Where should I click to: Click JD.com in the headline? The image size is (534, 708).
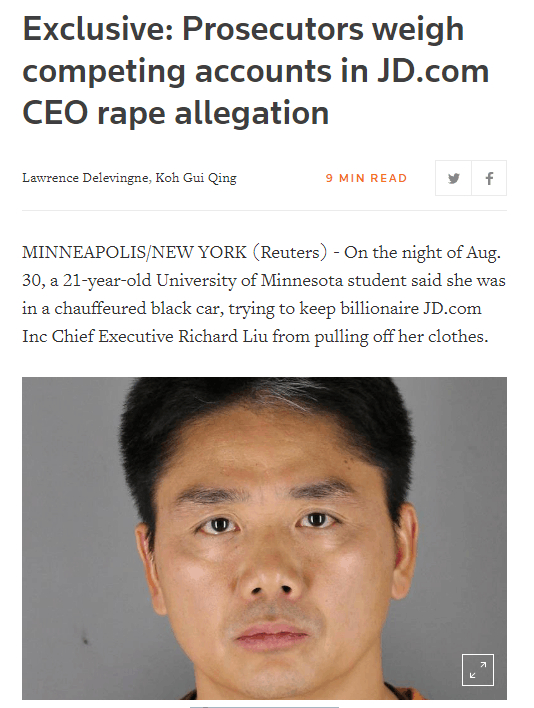[x=433, y=71]
